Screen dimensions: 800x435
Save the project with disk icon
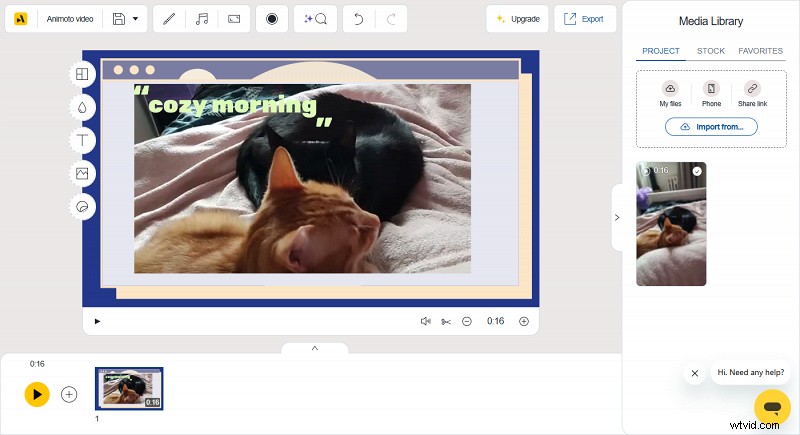point(119,19)
